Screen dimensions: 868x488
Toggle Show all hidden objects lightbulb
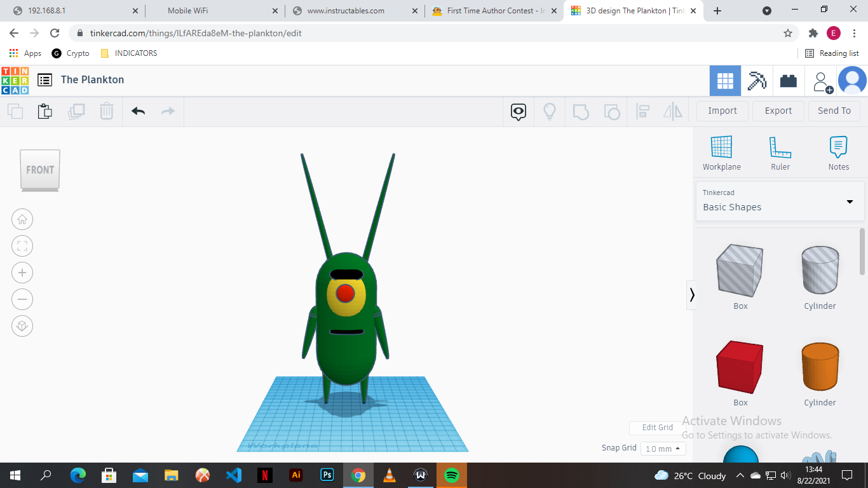click(549, 111)
